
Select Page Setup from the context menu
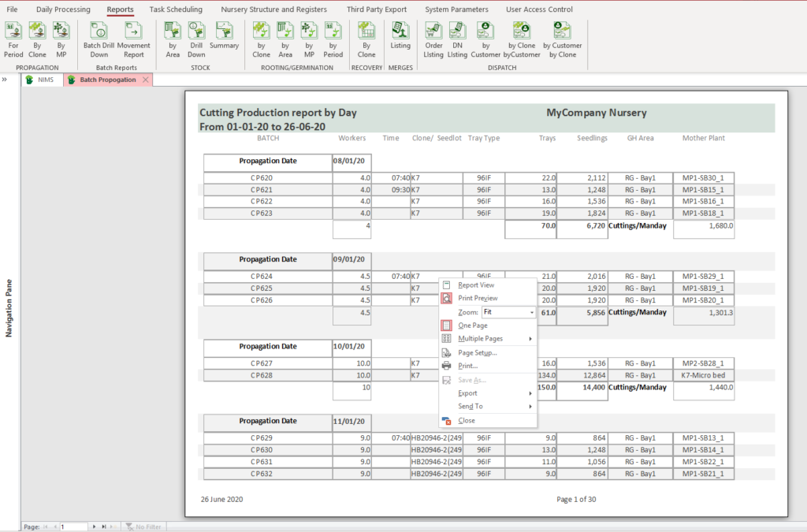[x=478, y=353]
